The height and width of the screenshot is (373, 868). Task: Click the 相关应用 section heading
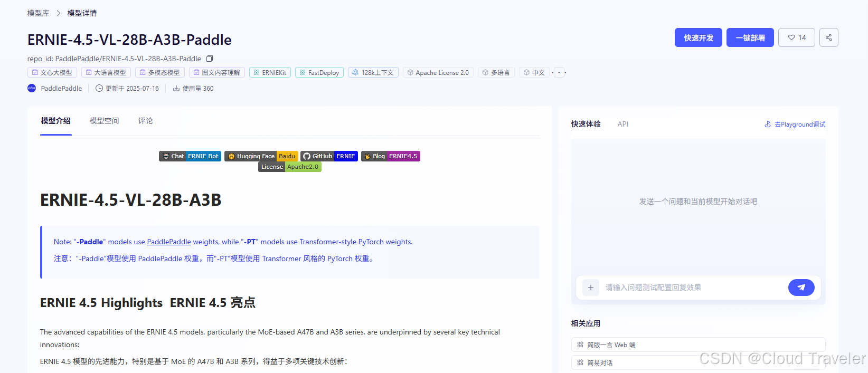click(x=586, y=323)
